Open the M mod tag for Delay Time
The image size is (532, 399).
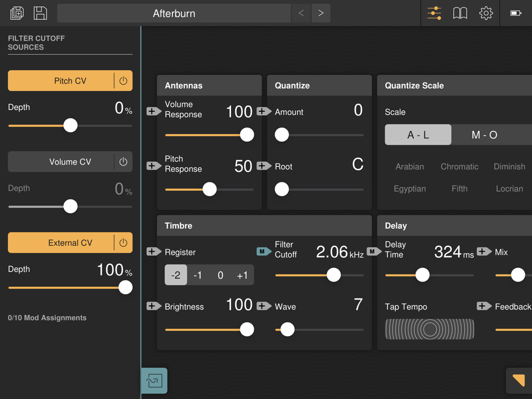click(374, 252)
